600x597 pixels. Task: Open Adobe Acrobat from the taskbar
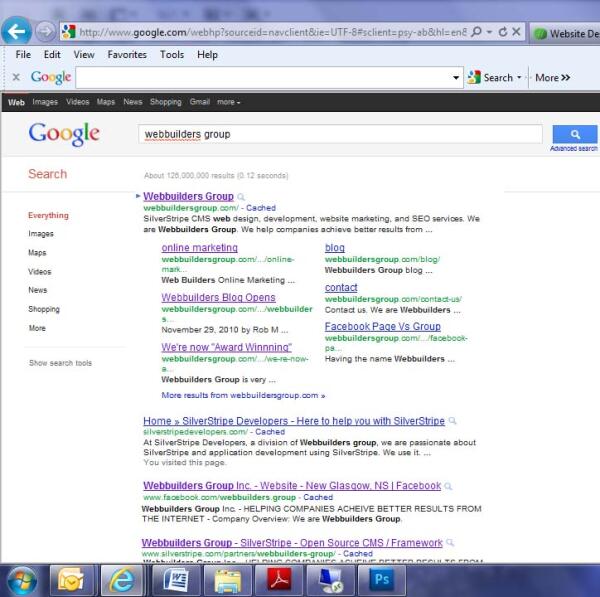point(279,580)
